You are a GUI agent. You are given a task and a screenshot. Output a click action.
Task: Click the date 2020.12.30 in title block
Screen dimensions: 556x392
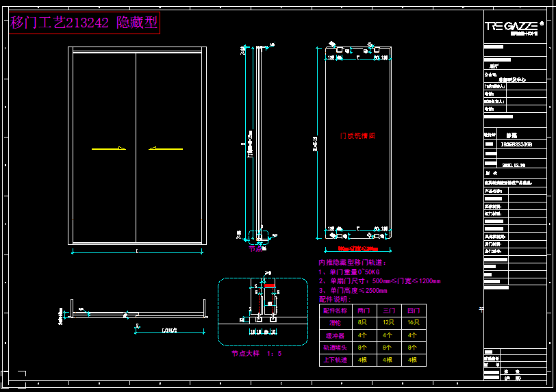[x=514, y=165]
